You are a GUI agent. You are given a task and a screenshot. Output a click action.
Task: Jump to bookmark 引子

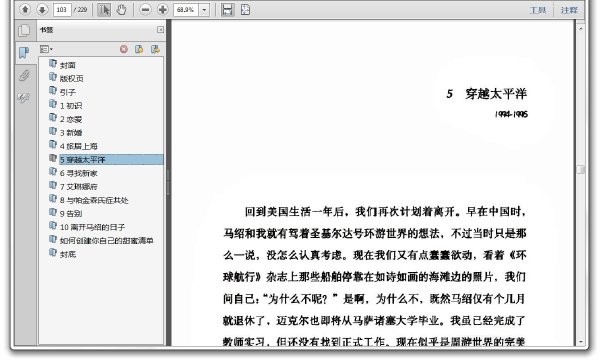click(67, 92)
